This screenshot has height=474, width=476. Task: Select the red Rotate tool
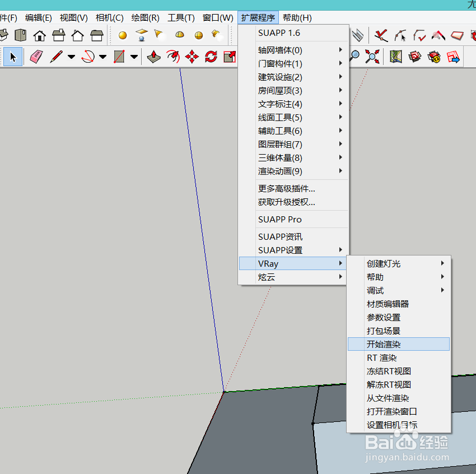click(211, 57)
